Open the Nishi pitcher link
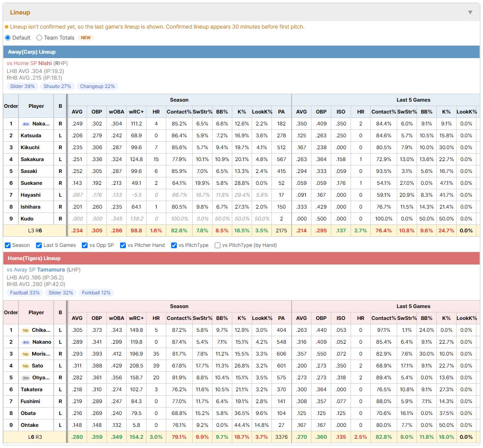The height and width of the screenshot is (448, 483). pyautogui.click(x=45, y=63)
